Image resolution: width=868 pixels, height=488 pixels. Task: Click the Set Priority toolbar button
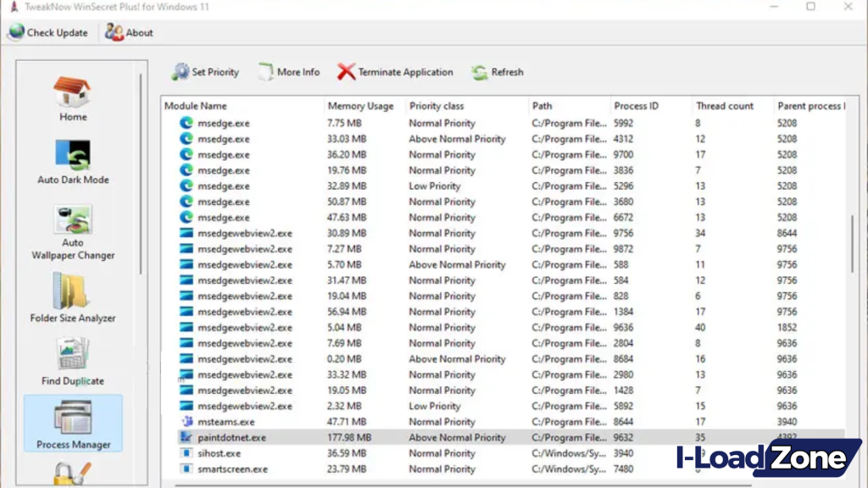point(205,72)
